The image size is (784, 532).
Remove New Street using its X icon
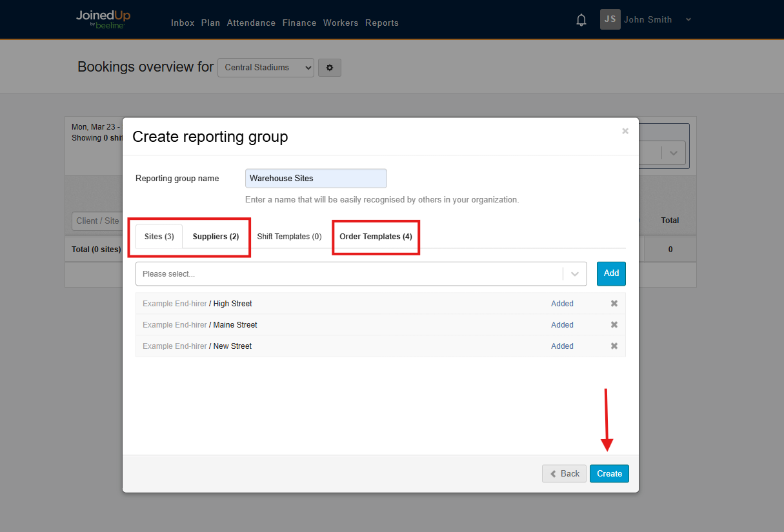pyautogui.click(x=614, y=346)
